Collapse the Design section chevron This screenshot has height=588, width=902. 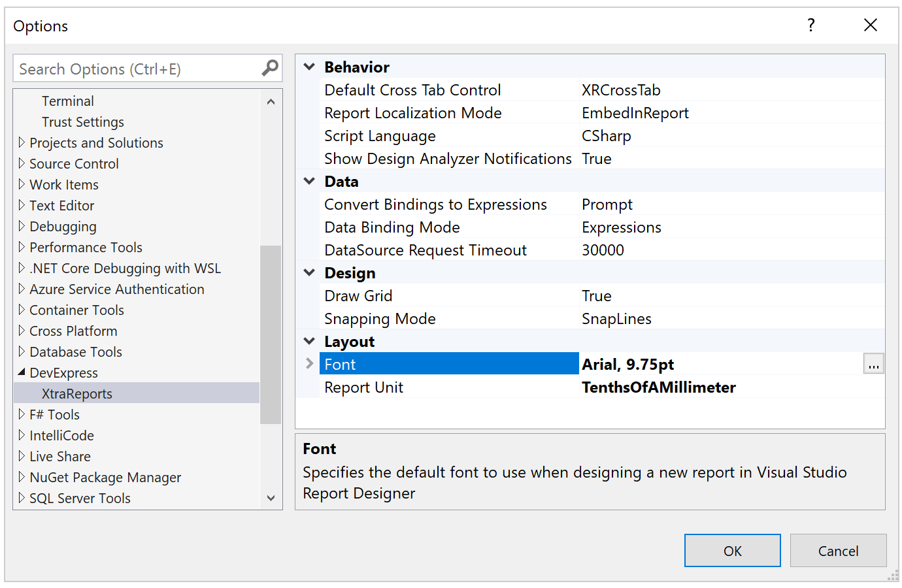click(x=309, y=272)
